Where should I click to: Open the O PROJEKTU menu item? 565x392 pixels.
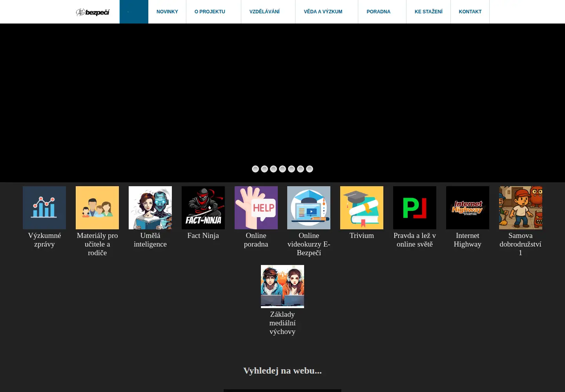pos(210,12)
